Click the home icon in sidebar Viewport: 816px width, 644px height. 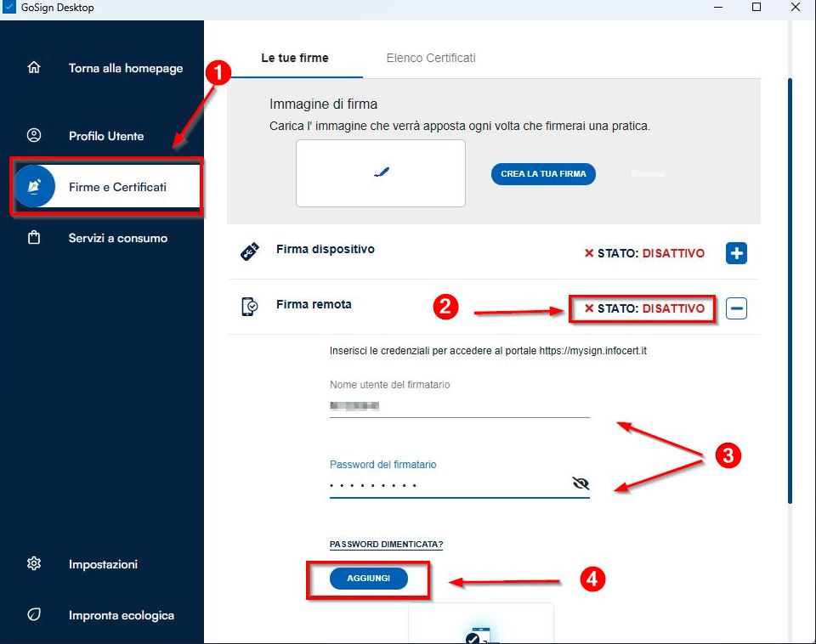pos(34,68)
